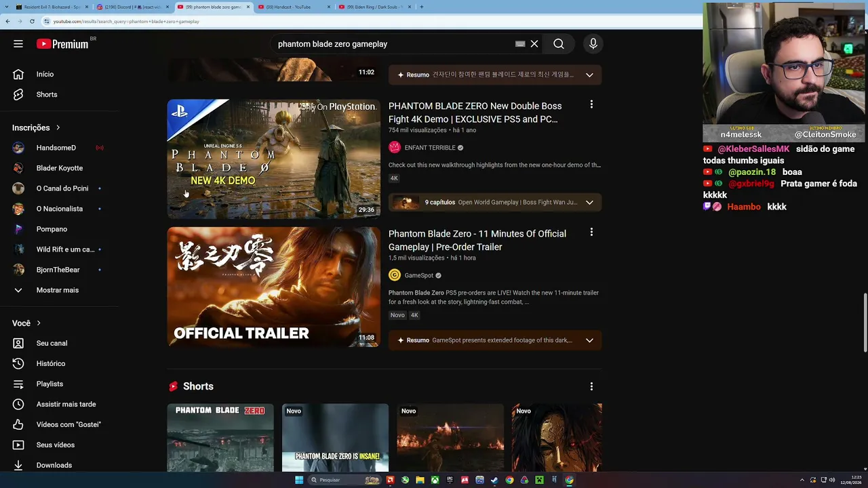Open the taskbar volume control
The image size is (868, 488).
(832, 480)
